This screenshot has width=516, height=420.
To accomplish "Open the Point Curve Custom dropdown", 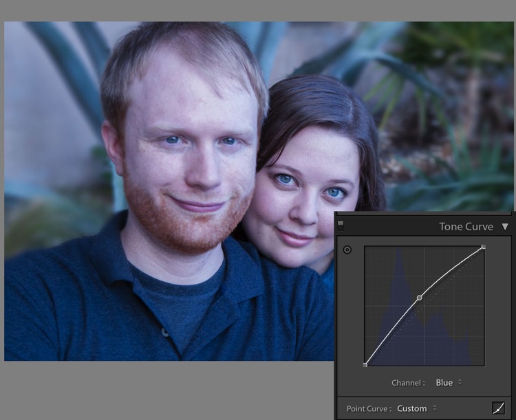I will [x=417, y=408].
